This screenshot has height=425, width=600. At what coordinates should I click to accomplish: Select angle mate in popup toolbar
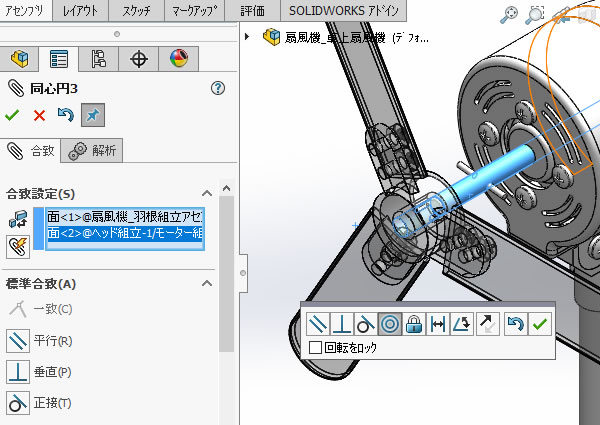coord(462,324)
